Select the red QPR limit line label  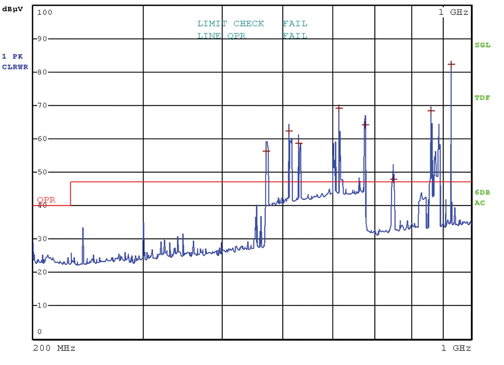[46, 200]
